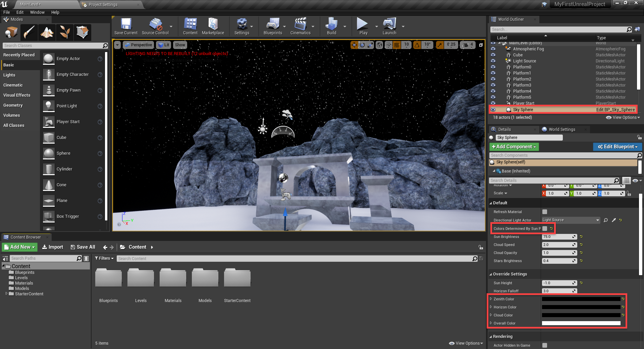Open Content browser toolbar icon
This screenshot has height=349, width=644.
coord(190,26)
